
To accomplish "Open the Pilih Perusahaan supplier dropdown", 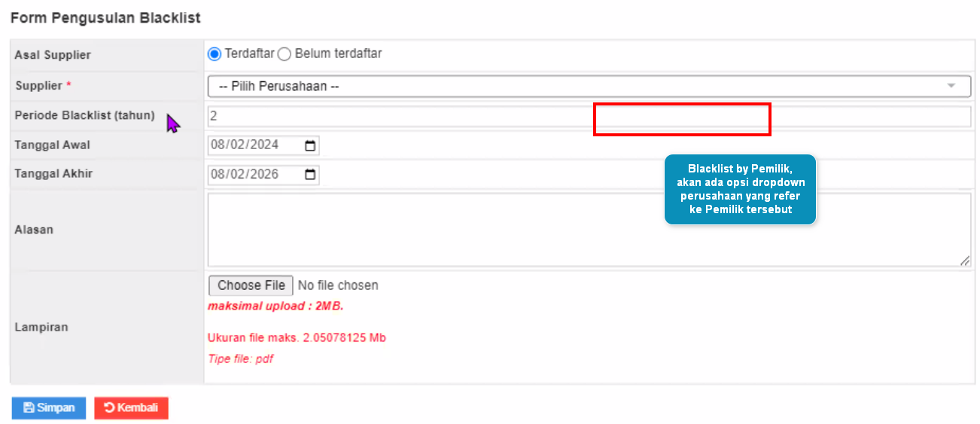I will coord(589,86).
